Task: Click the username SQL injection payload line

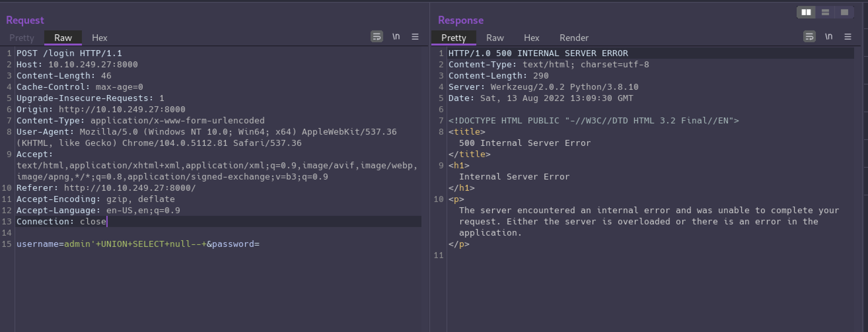Action: point(138,244)
